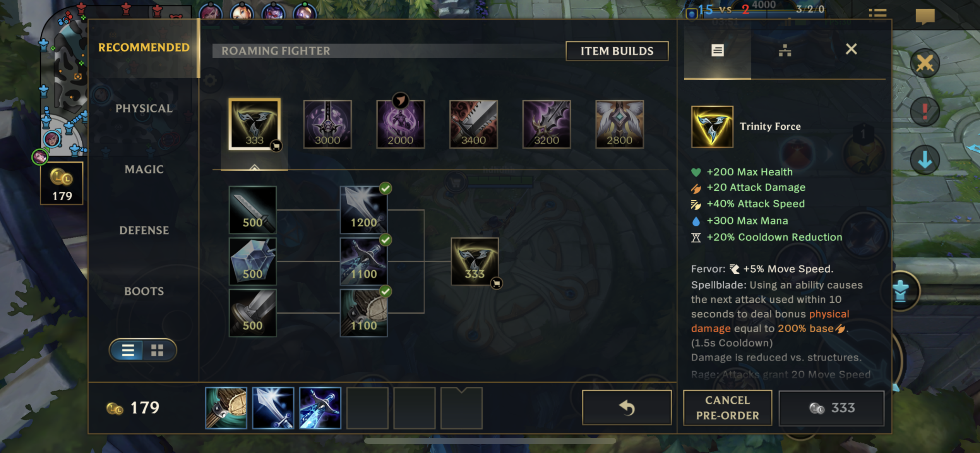This screenshot has height=453, width=980.
Task: Select the Trinity Force item in recommended row
Action: 254,124
